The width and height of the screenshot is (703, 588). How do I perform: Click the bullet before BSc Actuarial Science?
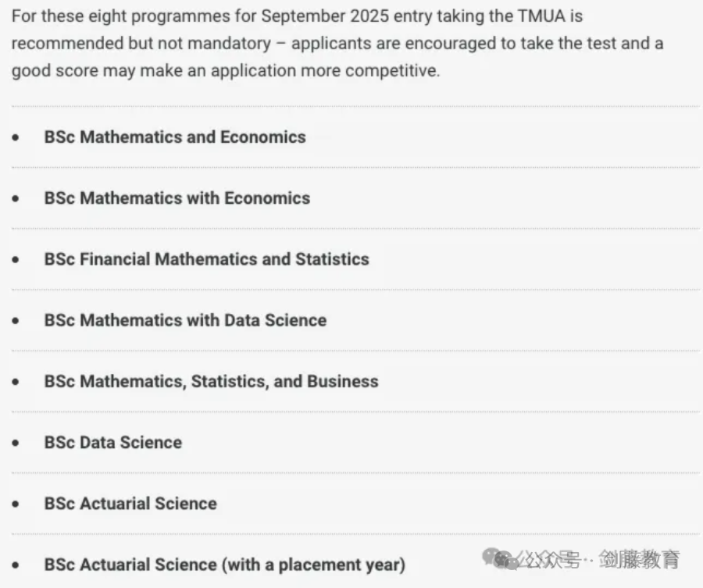tap(16, 504)
